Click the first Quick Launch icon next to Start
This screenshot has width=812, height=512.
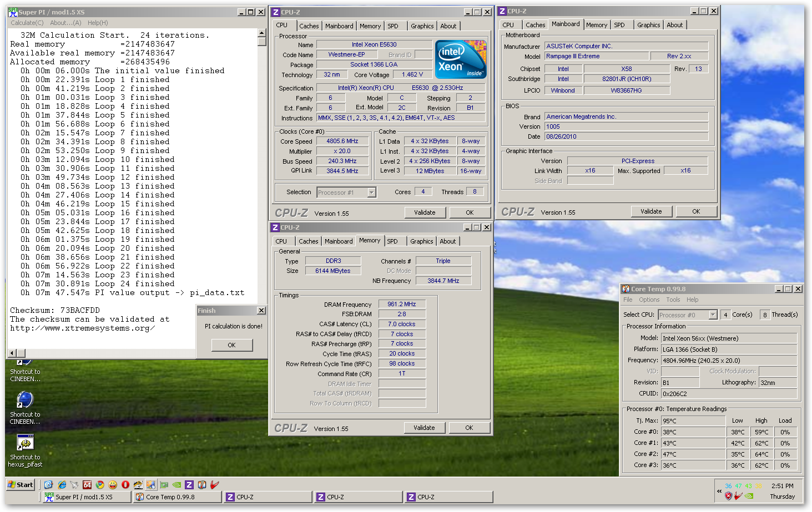click(x=49, y=485)
